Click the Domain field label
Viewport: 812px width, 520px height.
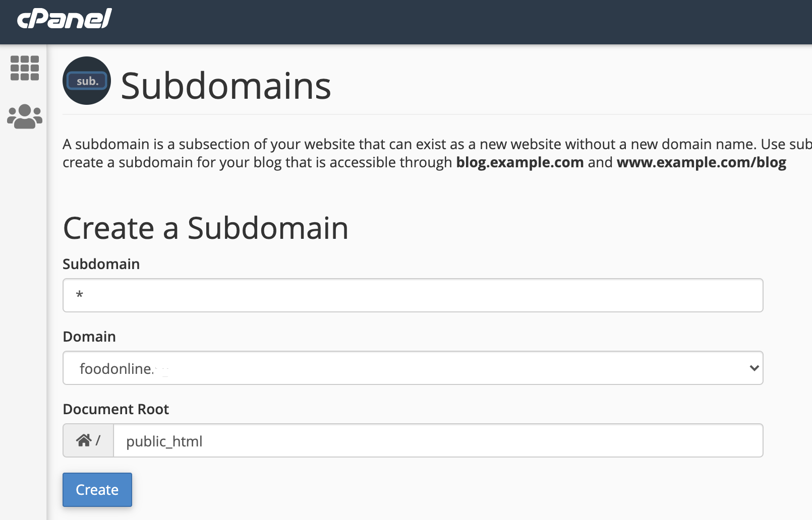coord(89,337)
